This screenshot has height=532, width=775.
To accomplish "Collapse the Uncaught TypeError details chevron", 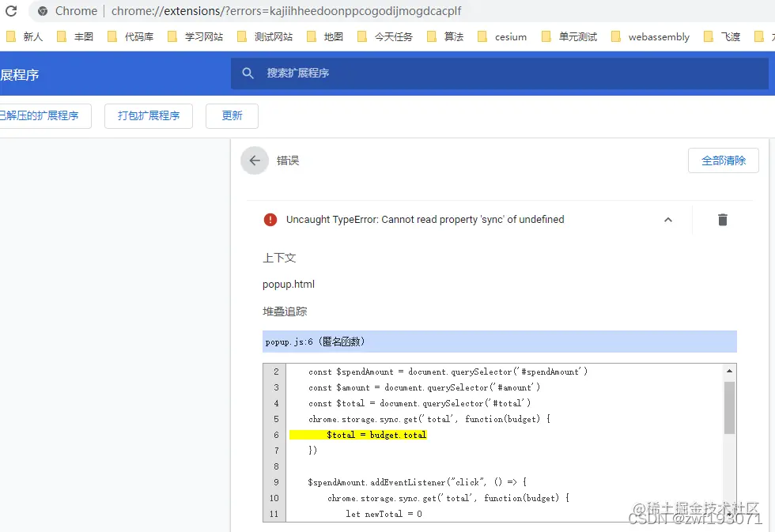I will [x=668, y=220].
